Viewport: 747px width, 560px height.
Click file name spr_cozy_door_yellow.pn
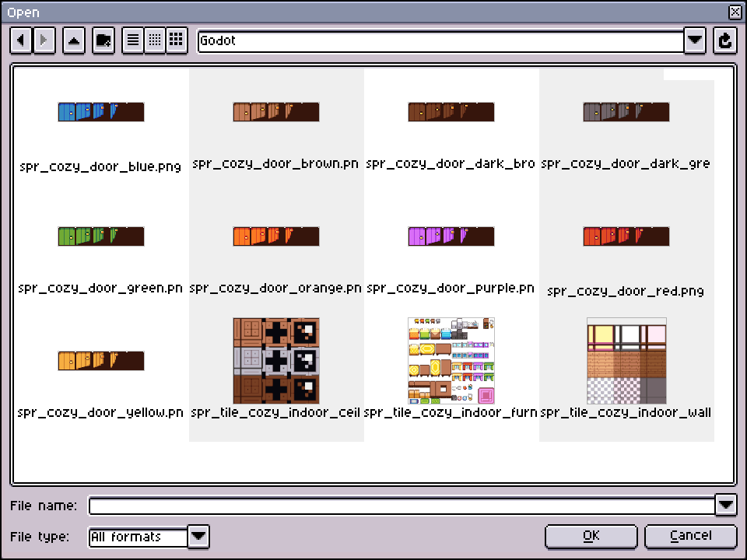(100, 412)
